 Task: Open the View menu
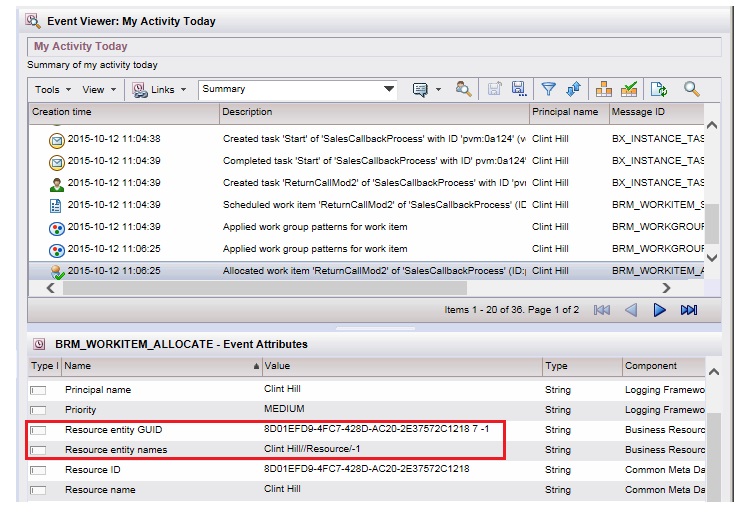click(99, 90)
